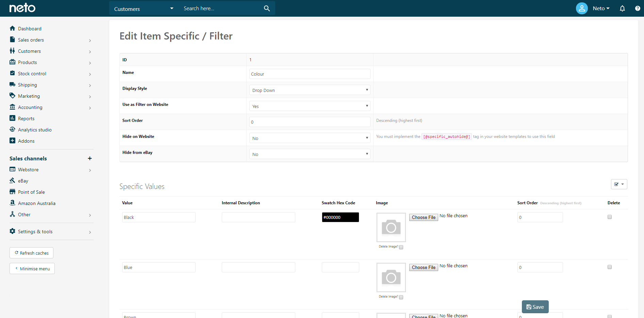Open the Neto account dropdown
This screenshot has width=644, height=318.
point(601,9)
